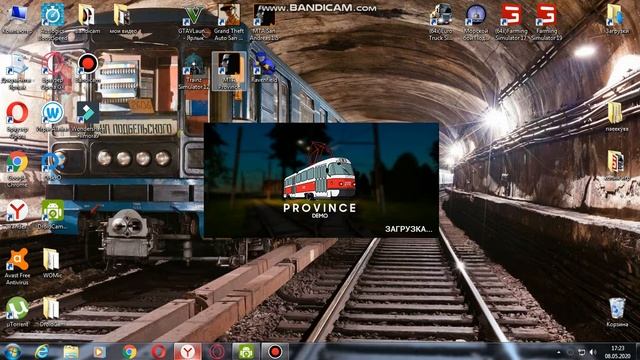Open the Корзина recycle bin

[617, 312]
